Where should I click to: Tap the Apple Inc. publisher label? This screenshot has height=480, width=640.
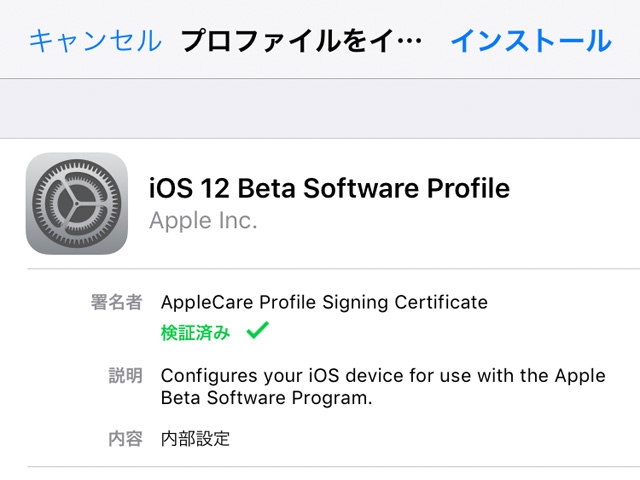click(203, 221)
